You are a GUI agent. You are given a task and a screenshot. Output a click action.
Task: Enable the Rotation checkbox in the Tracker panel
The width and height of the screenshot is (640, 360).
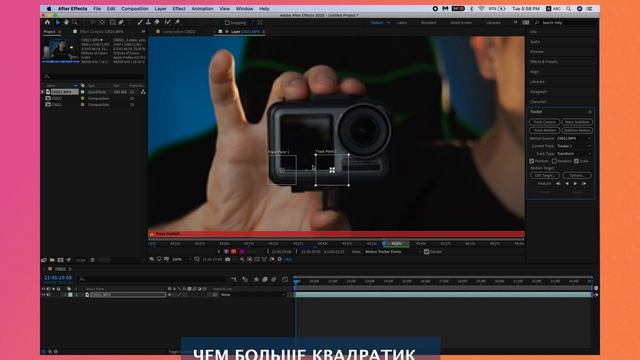tap(554, 161)
